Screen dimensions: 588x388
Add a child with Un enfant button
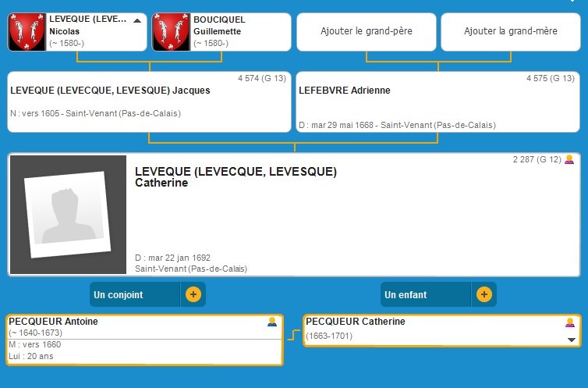426,295
